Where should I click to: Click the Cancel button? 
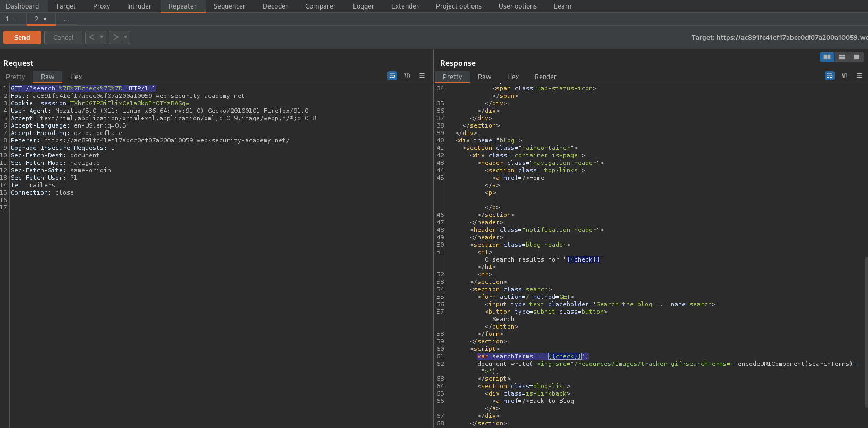click(63, 38)
